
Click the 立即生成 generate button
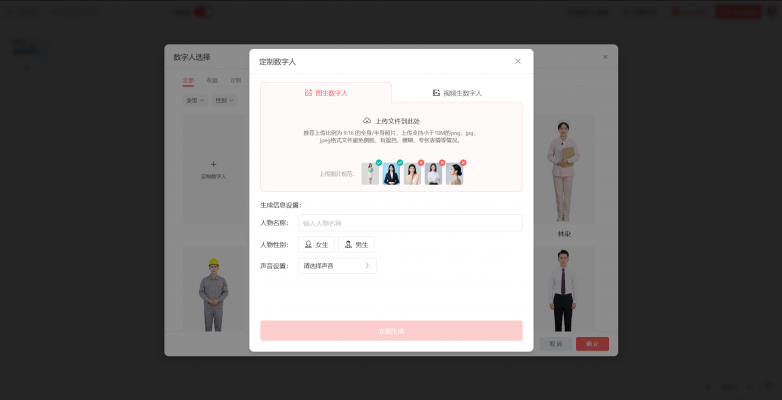(x=391, y=331)
